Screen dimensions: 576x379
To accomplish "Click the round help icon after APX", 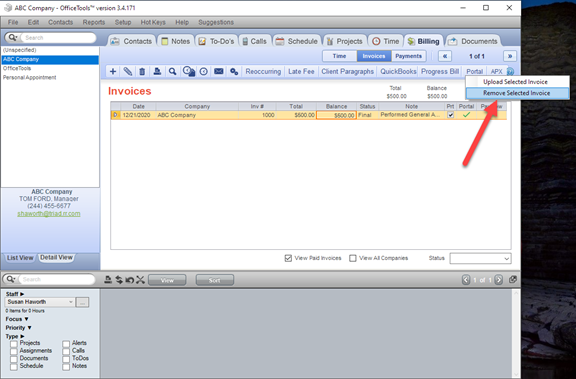I will (x=511, y=71).
